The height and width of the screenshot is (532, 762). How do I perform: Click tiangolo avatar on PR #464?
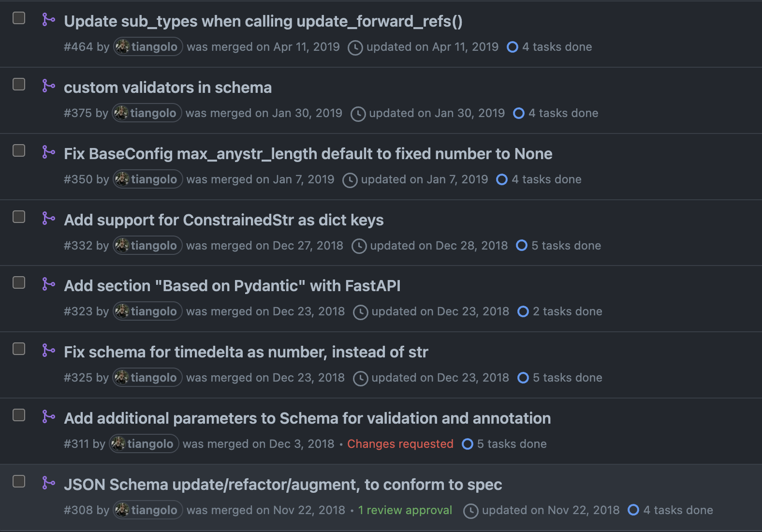123,47
